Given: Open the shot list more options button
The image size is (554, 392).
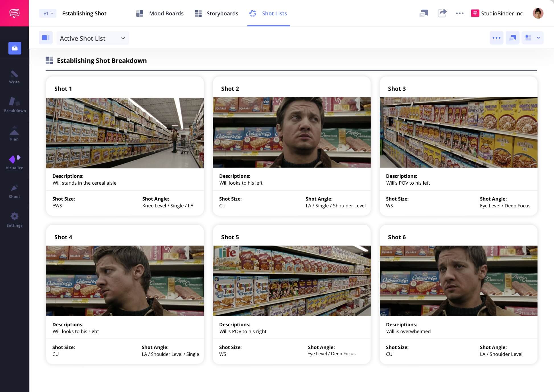Looking at the screenshot, I should tap(496, 38).
